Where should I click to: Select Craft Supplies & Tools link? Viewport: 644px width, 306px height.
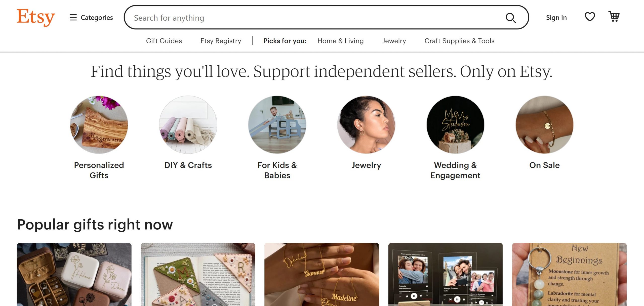tap(459, 41)
